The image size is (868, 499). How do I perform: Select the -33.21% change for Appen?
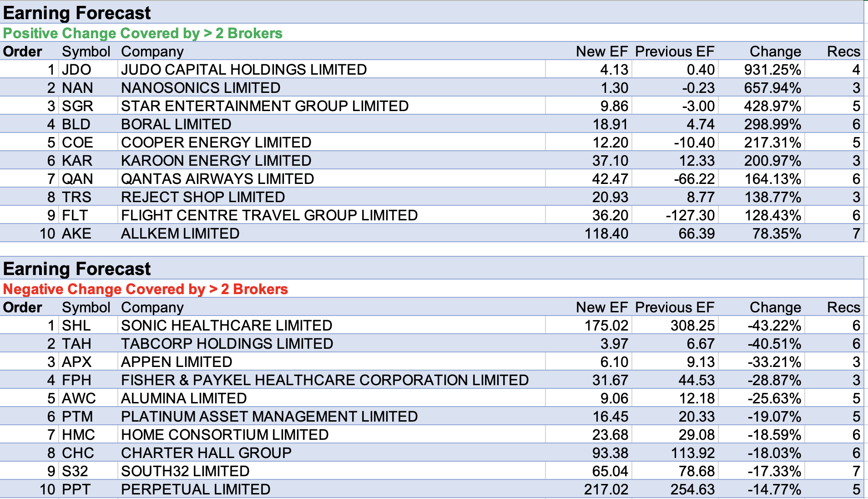[x=774, y=362]
